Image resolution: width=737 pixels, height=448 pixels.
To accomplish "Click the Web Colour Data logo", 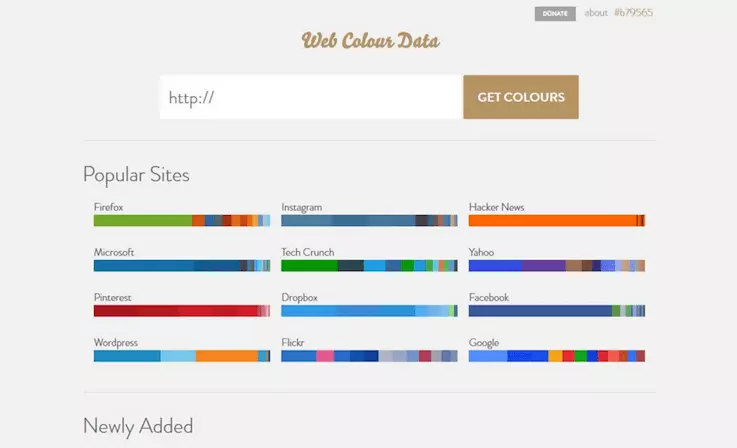I will (370, 41).
